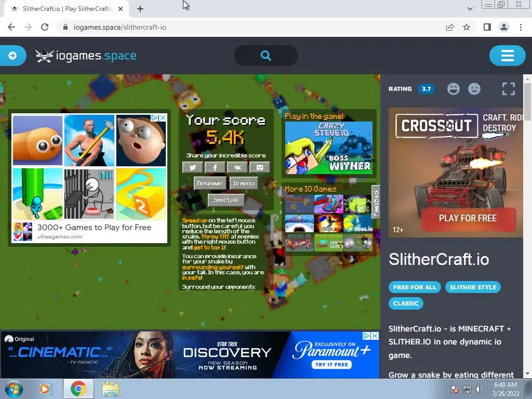Viewport: 532px width, 399px height.
Task: Share score on Facebook
Action: 215,167
